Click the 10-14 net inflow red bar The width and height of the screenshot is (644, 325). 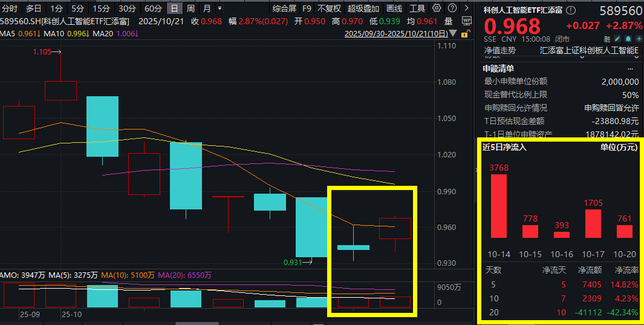(499, 206)
